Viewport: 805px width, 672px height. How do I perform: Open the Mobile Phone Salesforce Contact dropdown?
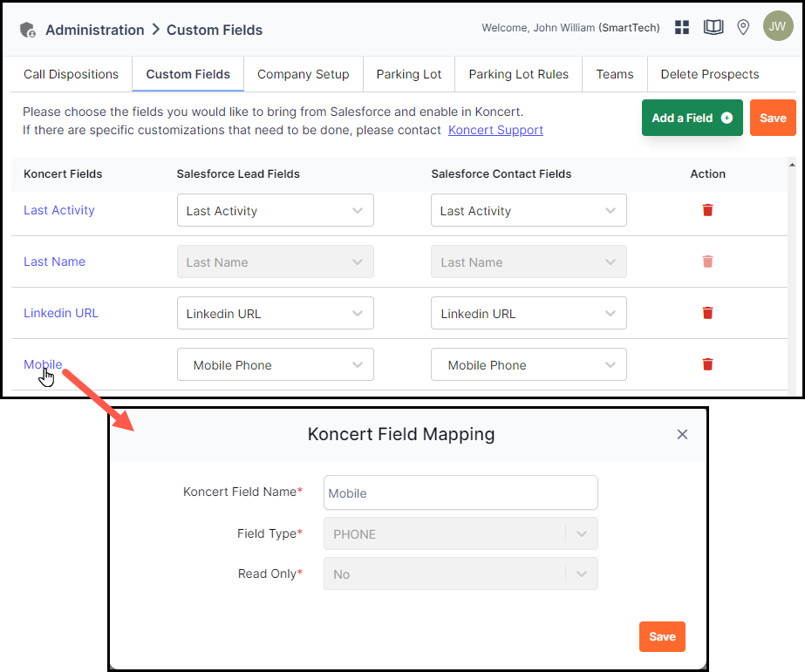click(x=529, y=364)
